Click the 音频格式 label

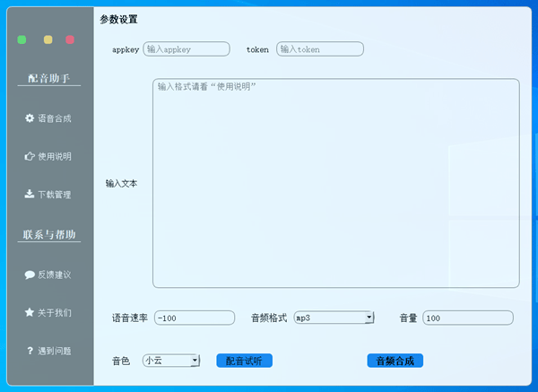[x=269, y=318]
